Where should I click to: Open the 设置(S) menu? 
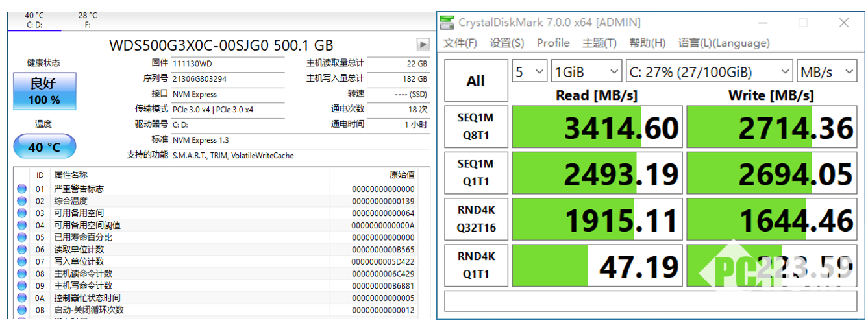(507, 43)
